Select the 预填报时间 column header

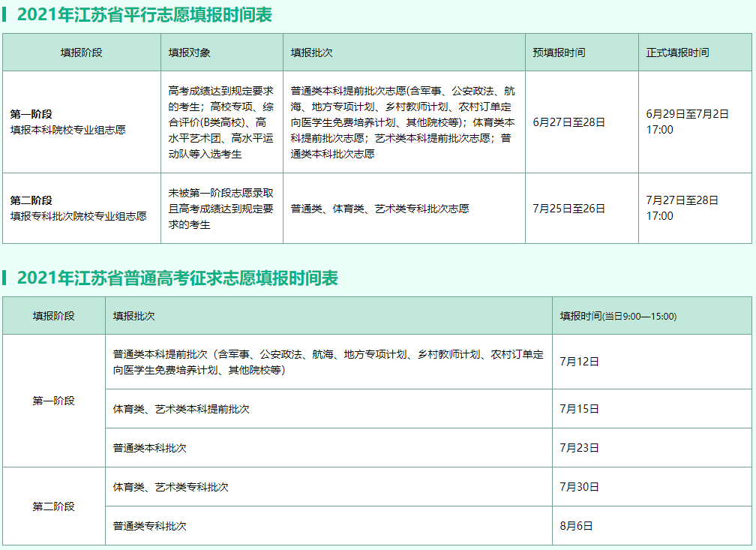(x=559, y=53)
